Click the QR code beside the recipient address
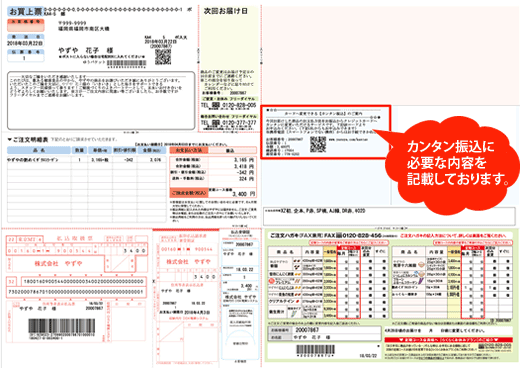Screen dimensions: 520x368 (x=163, y=57)
